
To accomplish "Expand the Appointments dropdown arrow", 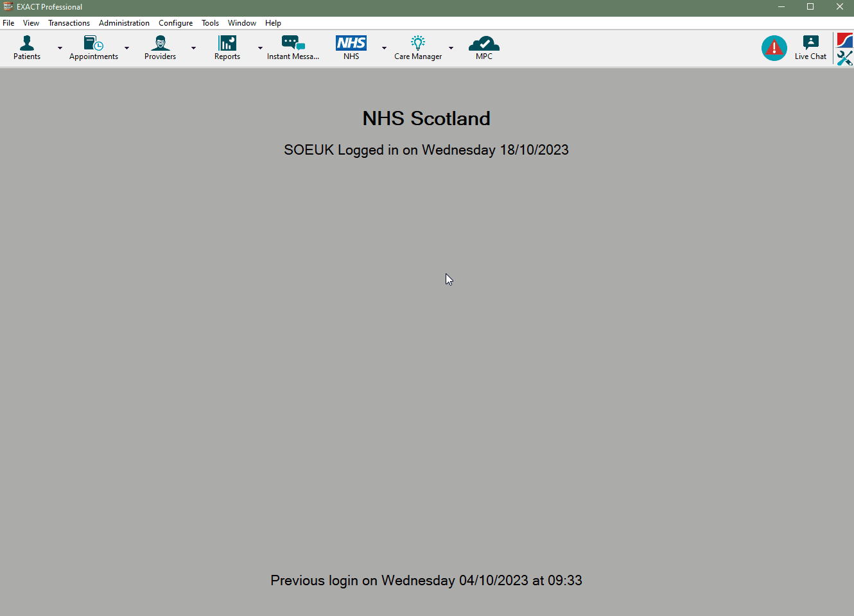I will (x=126, y=48).
